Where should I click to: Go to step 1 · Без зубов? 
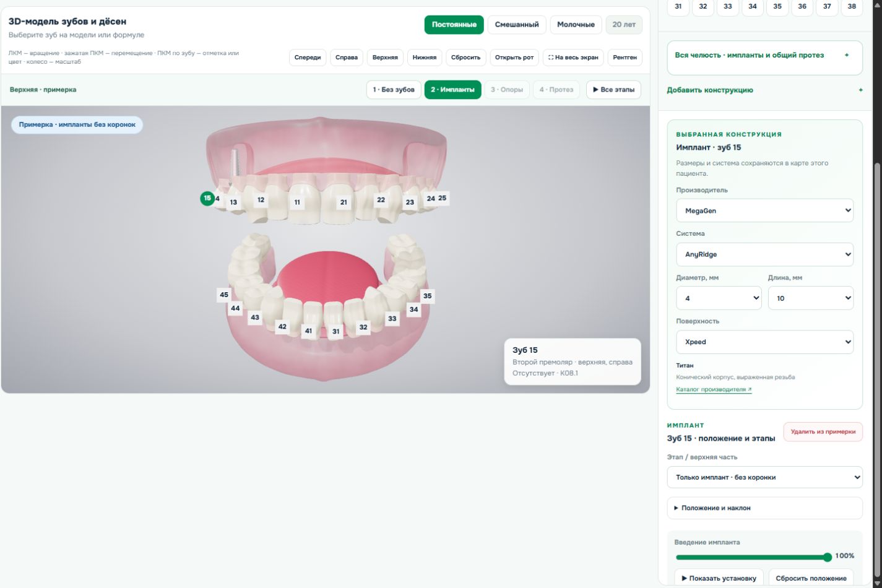tap(394, 90)
